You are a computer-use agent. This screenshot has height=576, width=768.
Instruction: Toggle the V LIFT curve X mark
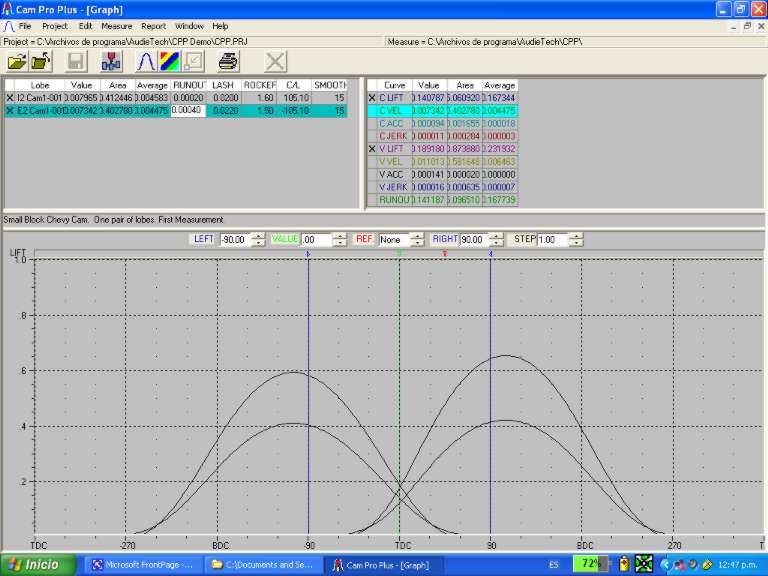372,149
